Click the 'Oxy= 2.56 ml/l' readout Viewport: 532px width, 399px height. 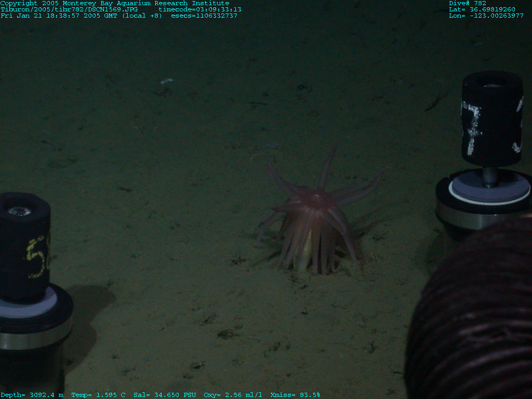233,395
